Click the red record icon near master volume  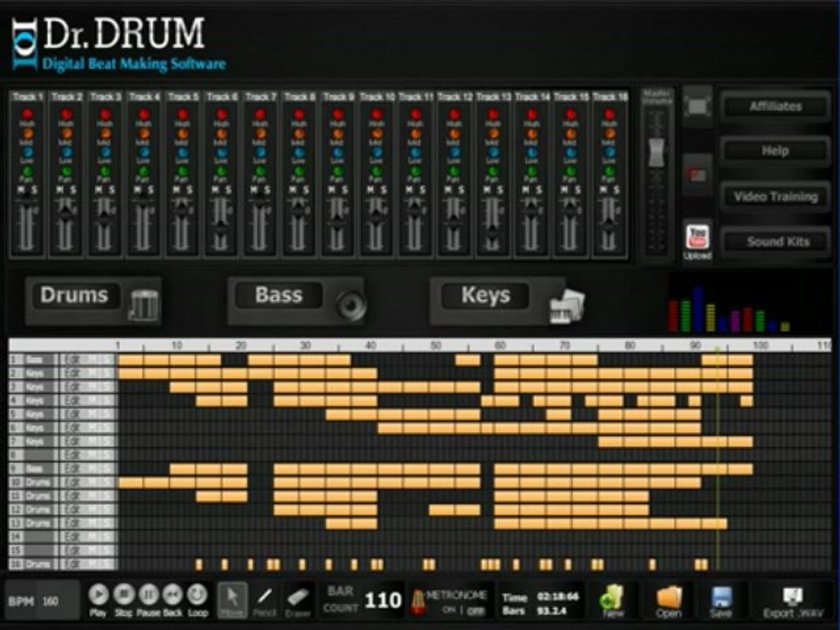[697, 175]
